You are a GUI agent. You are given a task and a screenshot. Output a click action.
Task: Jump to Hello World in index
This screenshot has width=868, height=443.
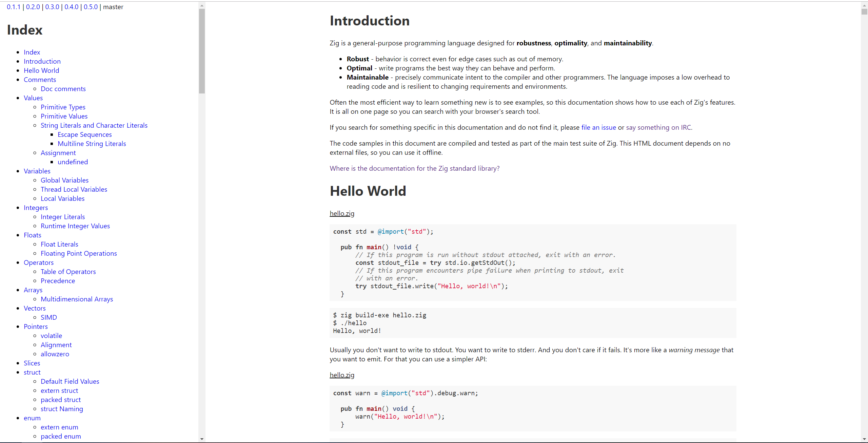[41, 70]
